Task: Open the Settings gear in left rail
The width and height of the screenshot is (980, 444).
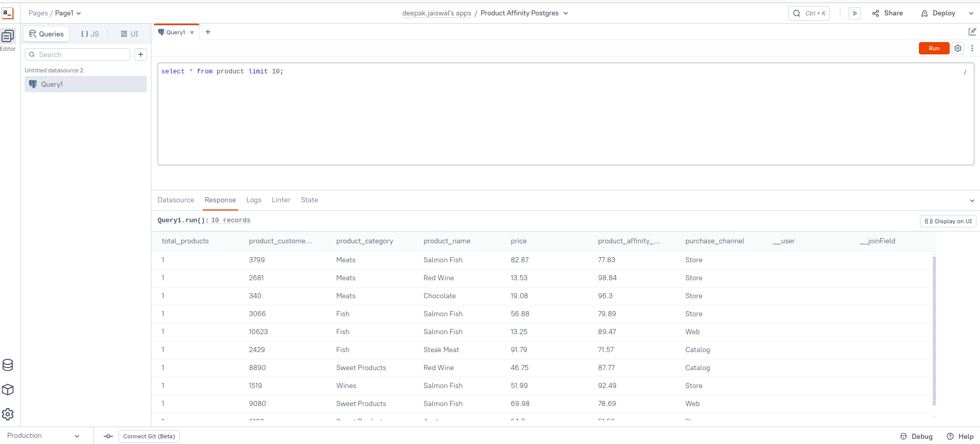Action: [x=8, y=414]
